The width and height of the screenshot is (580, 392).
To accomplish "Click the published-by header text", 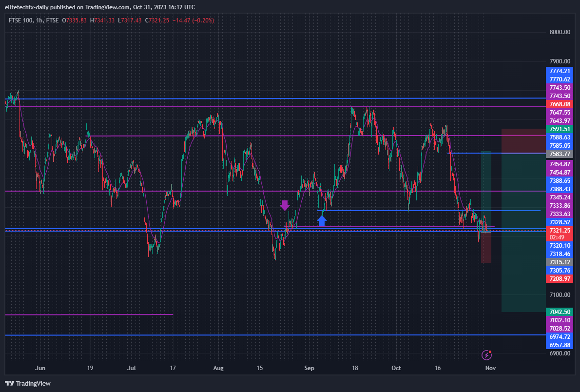I will (100, 7).
